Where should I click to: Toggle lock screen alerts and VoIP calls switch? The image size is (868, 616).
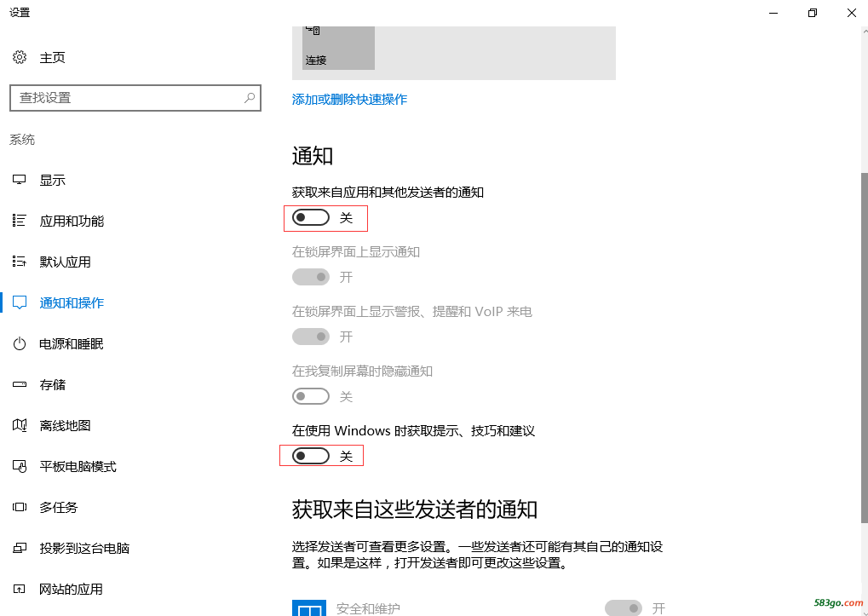click(311, 337)
